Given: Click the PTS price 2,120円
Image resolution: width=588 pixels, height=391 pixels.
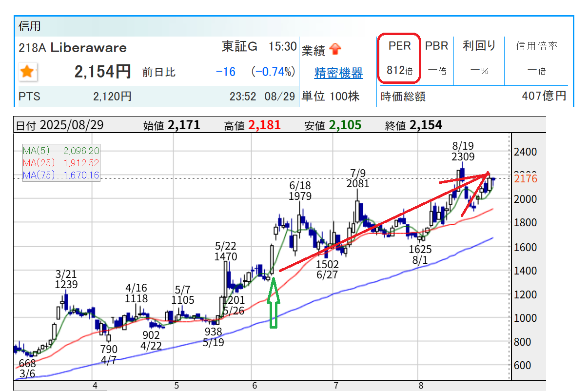Looking at the screenshot, I should (112, 97).
